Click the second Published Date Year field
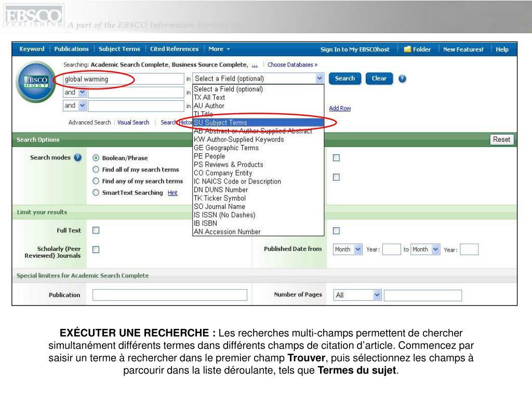Viewport: 532px width, 399px height. coord(469,249)
